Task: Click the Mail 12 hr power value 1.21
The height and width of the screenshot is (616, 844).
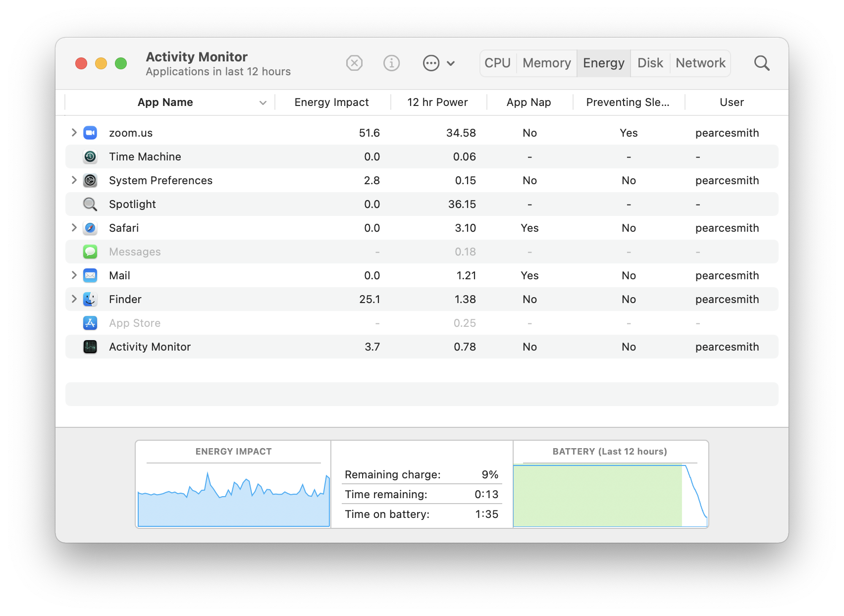Action: point(466,275)
